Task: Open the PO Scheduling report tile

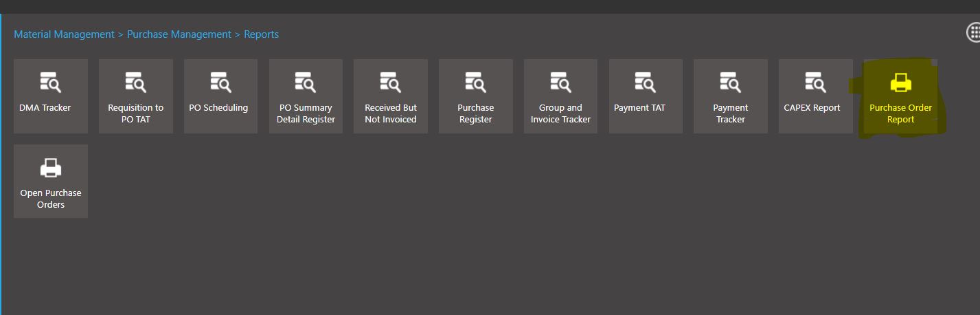Action: tap(220, 96)
